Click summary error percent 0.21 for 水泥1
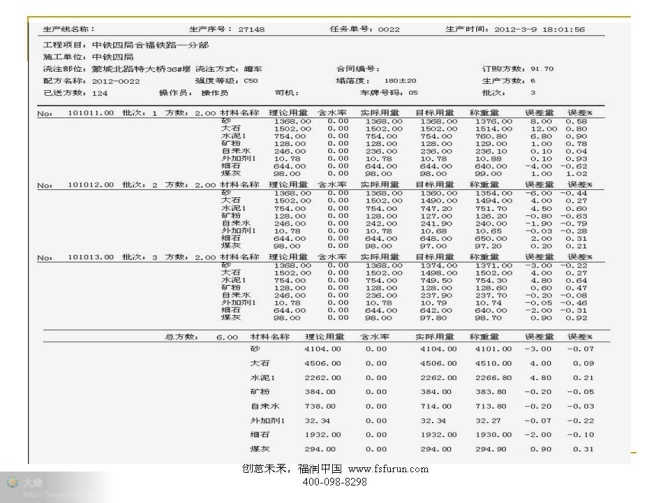 583,378
